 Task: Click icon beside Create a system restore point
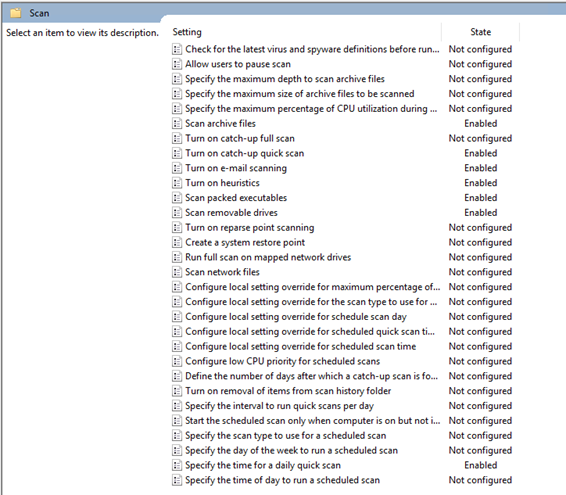[177, 243]
